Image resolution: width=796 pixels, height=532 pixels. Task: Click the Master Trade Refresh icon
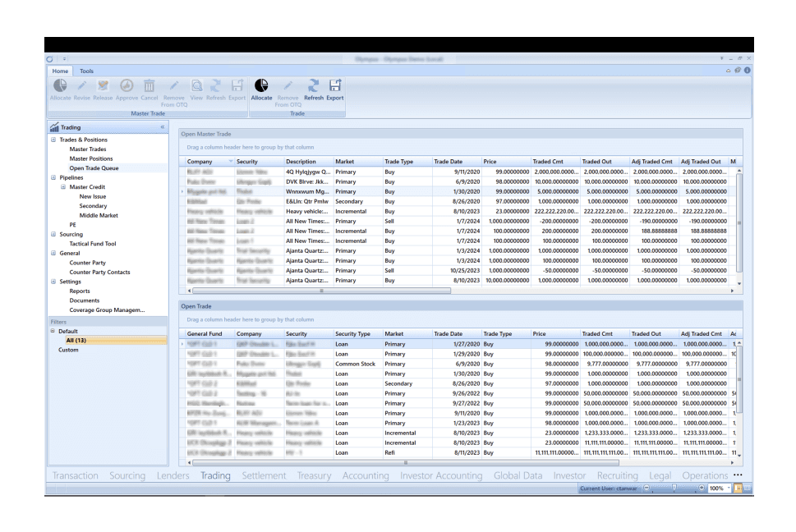pos(216,85)
